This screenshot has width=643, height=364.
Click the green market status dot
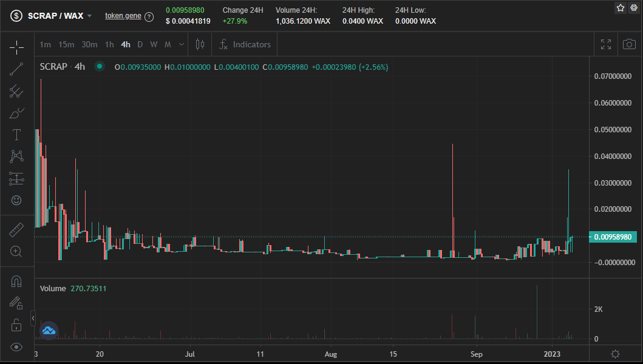(x=100, y=66)
